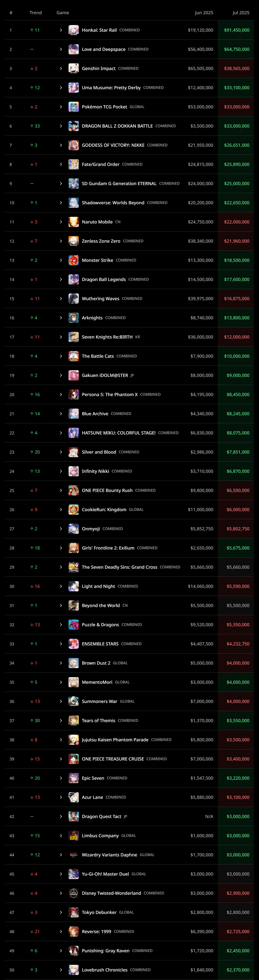Expand the Uma Musume: Pretty Derby row
This screenshot has width=259, height=980.
pos(61,88)
